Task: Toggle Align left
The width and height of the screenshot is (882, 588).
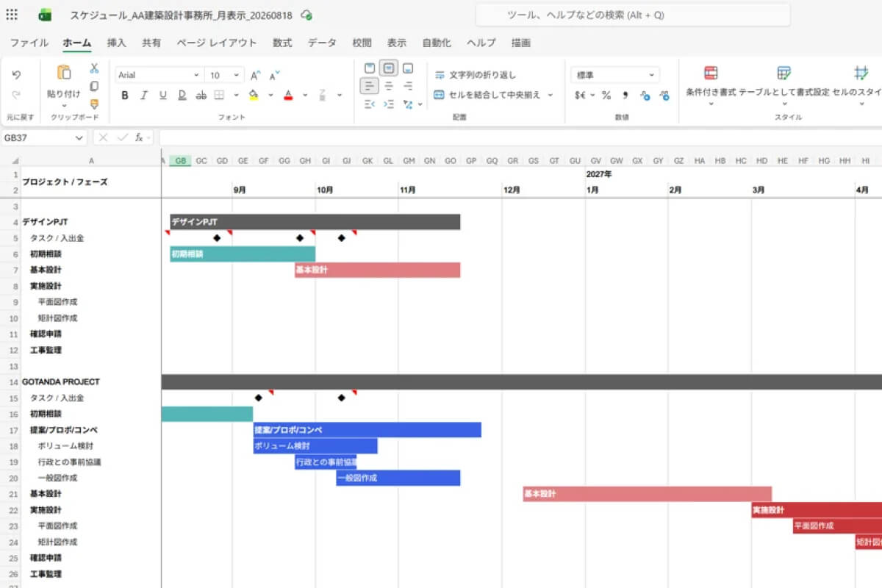Action: coord(370,86)
